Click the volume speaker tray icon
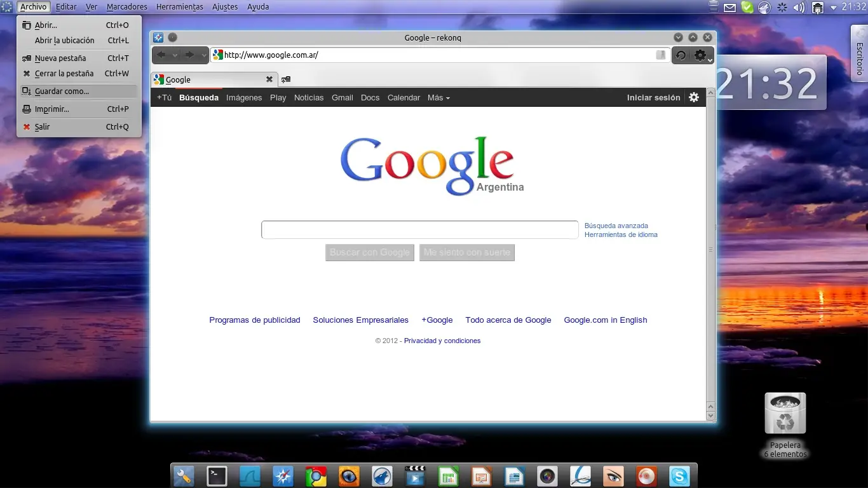This screenshot has height=488, width=868. click(x=799, y=8)
